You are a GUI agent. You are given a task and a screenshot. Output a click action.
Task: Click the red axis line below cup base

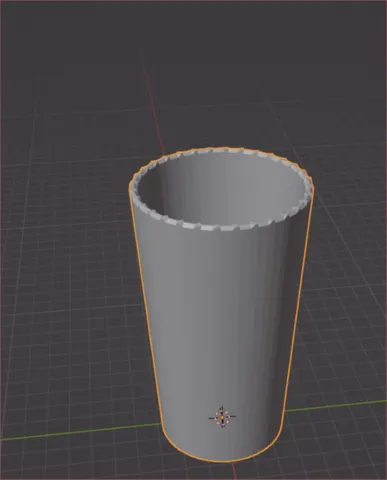(234, 471)
